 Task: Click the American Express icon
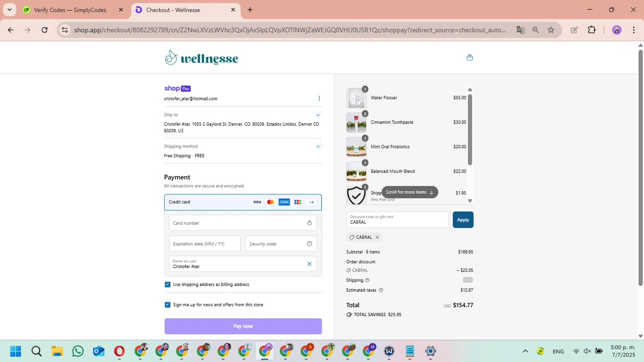[x=284, y=202]
